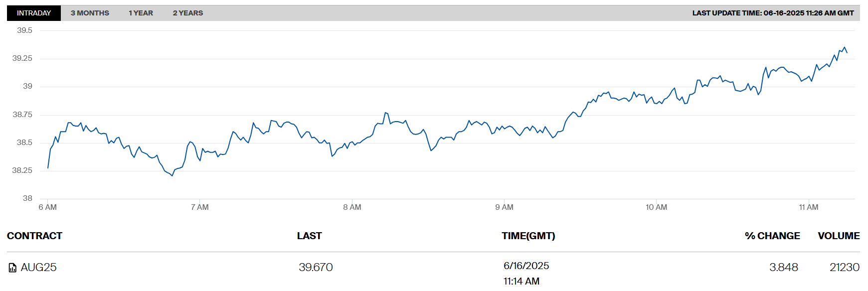Open the AUG25 contract link
The image size is (868, 291).
38,268
